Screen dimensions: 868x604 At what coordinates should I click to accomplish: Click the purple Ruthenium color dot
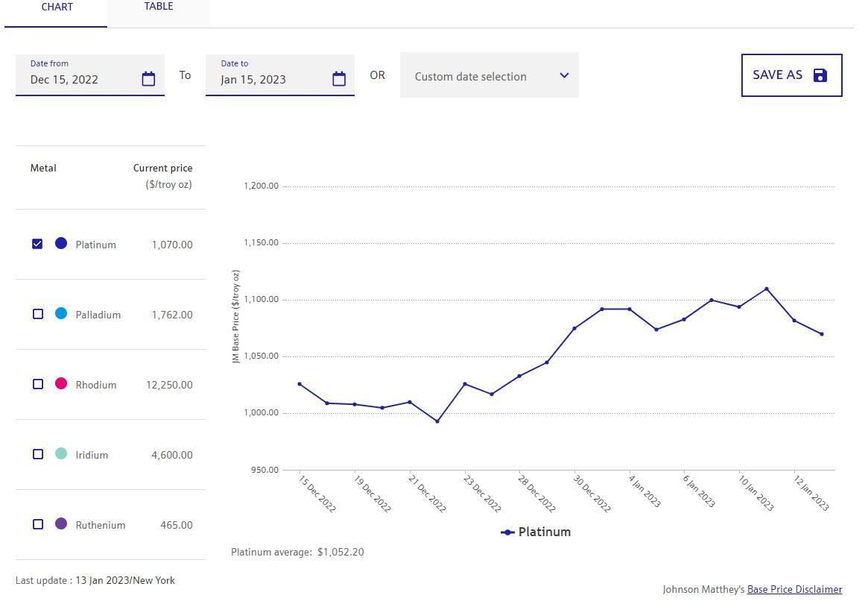tap(61, 523)
